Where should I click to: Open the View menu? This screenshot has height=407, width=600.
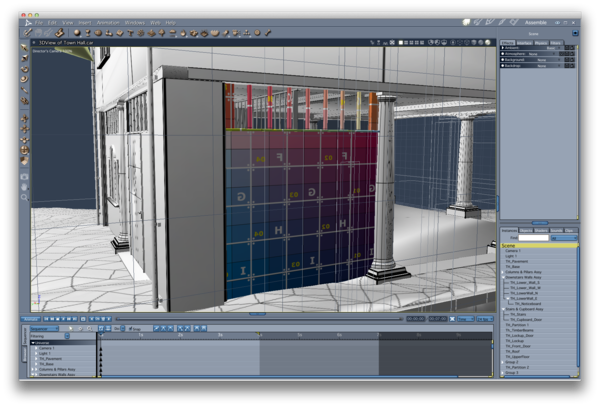pyautogui.click(x=67, y=23)
